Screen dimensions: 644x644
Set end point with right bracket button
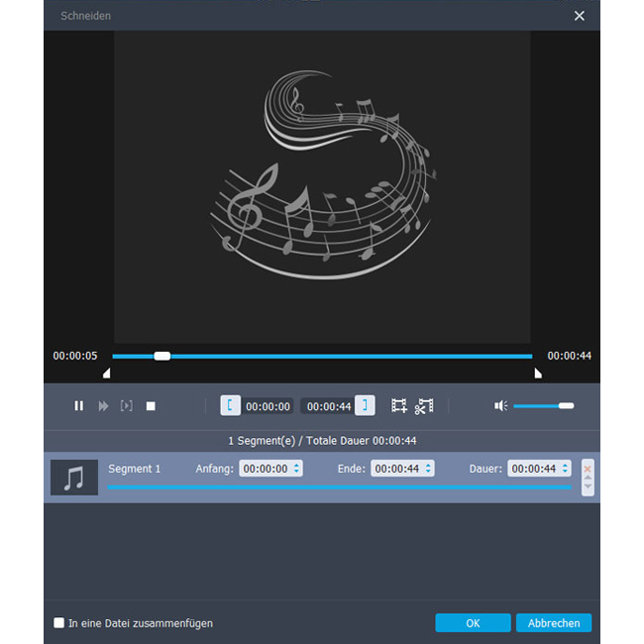click(366, 405)
